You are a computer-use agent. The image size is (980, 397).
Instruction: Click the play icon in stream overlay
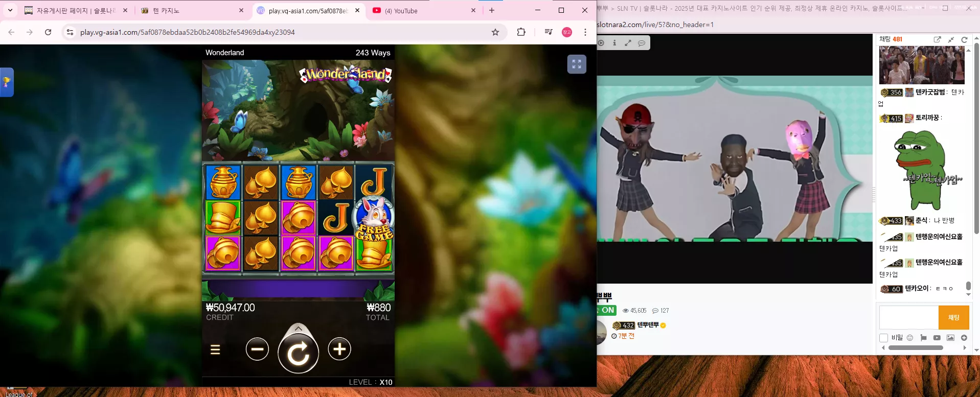click(601, 43)
